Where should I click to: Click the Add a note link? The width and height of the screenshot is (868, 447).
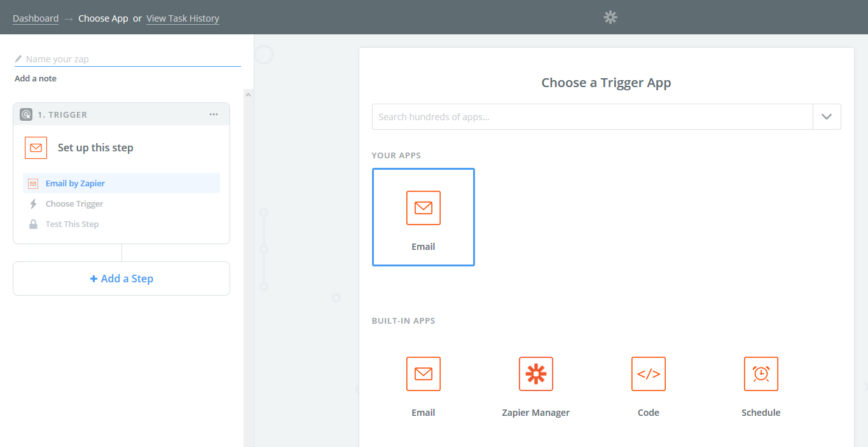point(36,79)
